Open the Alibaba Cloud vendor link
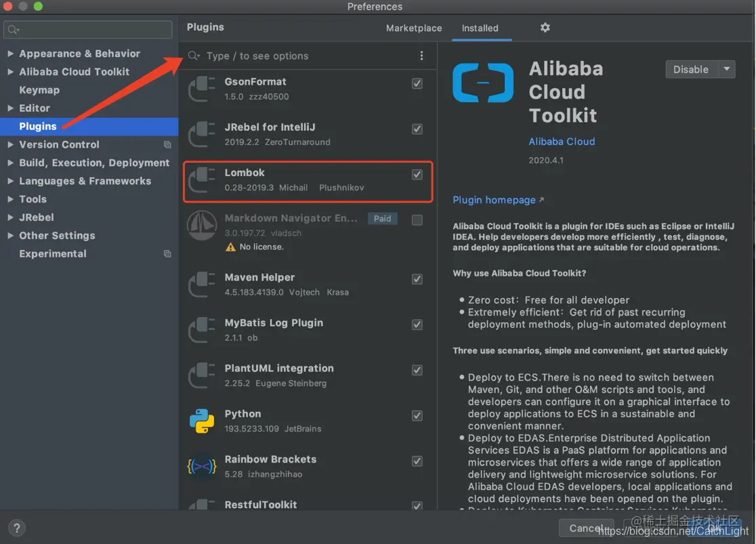This screenshot has width=756, height=544. 562,142
